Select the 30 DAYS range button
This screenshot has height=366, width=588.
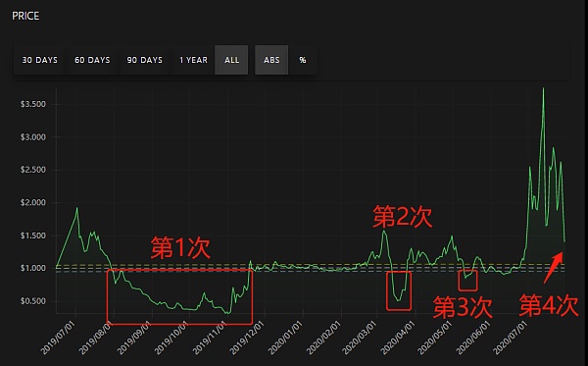40,60
